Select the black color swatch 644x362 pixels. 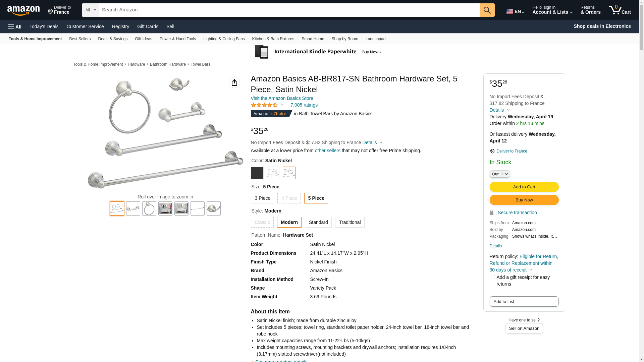(257, 173)
